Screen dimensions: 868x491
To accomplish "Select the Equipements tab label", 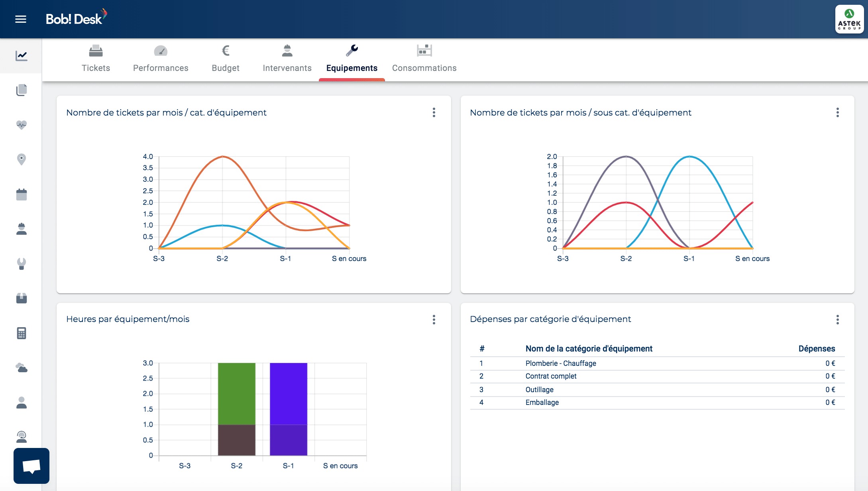I will 352,68.
